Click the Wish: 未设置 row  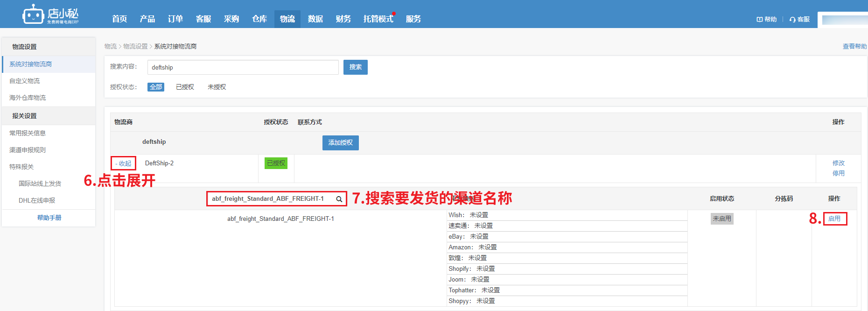point(567,215)
